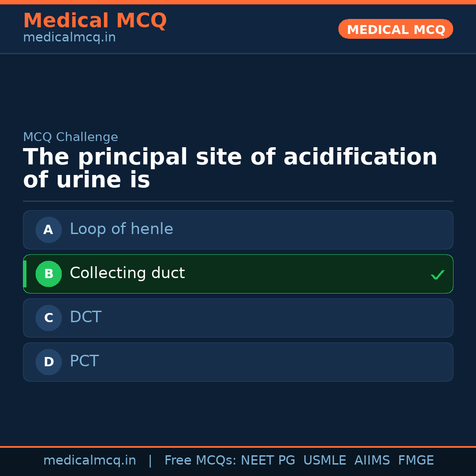Choose the PCT answer text
This screenshot has height=476, width=476.
[x=84, y=361]
